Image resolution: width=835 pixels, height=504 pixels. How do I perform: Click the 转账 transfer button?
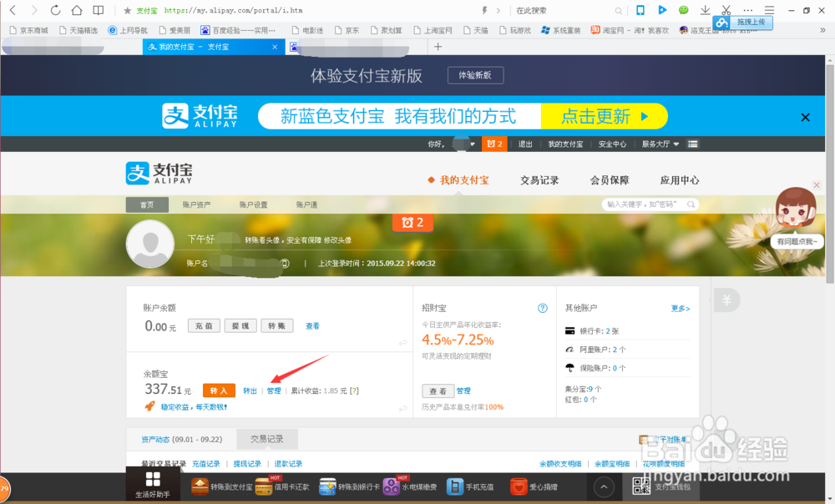(277, 325)
